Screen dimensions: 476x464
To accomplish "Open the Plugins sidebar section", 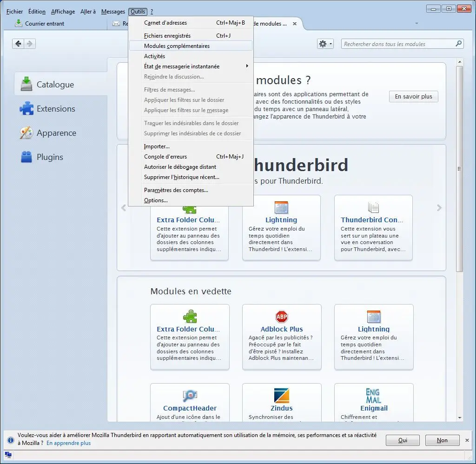I will coord(61,157).
